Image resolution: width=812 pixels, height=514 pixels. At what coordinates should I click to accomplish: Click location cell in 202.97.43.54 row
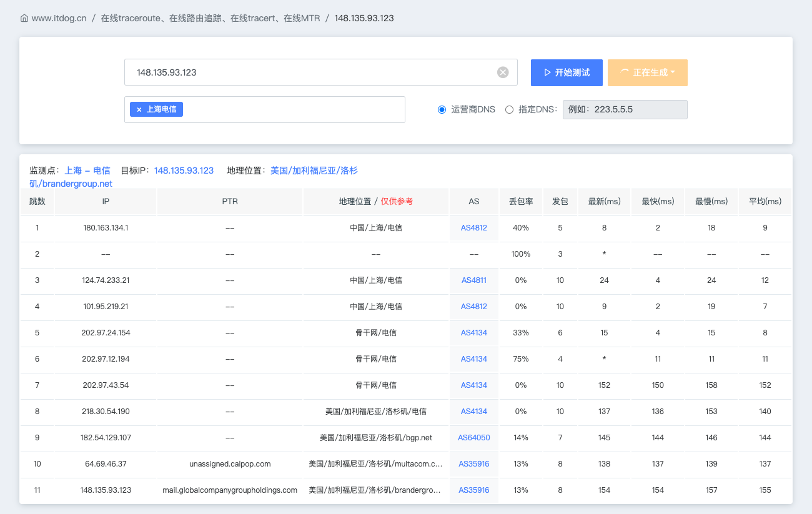(x=376, y=385)
